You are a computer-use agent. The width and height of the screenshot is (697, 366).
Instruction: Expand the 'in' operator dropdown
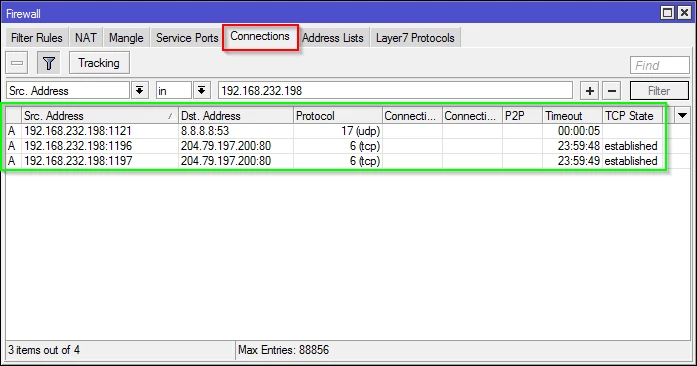click(x=201, y=91)
